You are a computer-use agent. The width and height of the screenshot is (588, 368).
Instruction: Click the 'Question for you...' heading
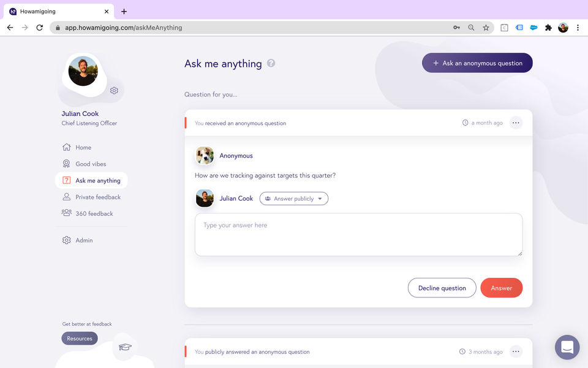click(211, 94)
